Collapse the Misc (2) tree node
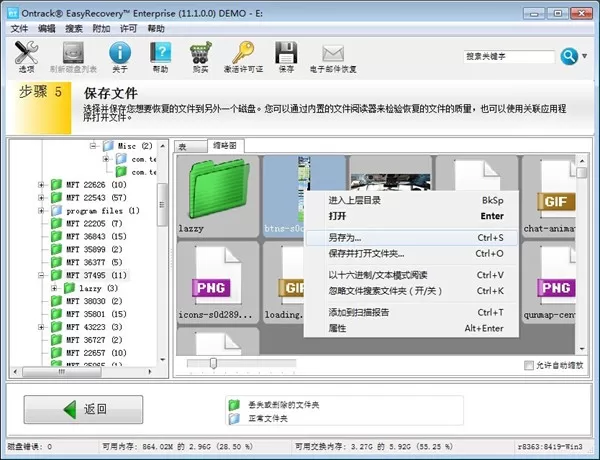Viewport: 600px width, 460px height. (x=93, y=146)
